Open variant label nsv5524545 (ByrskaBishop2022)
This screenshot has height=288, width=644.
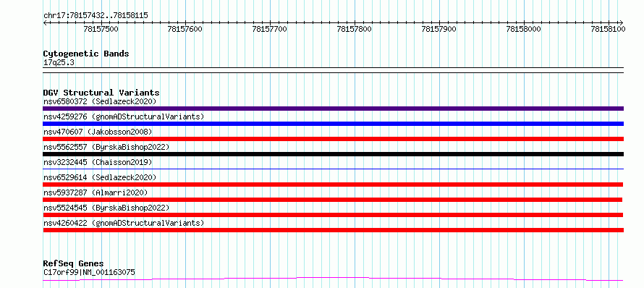106,208
